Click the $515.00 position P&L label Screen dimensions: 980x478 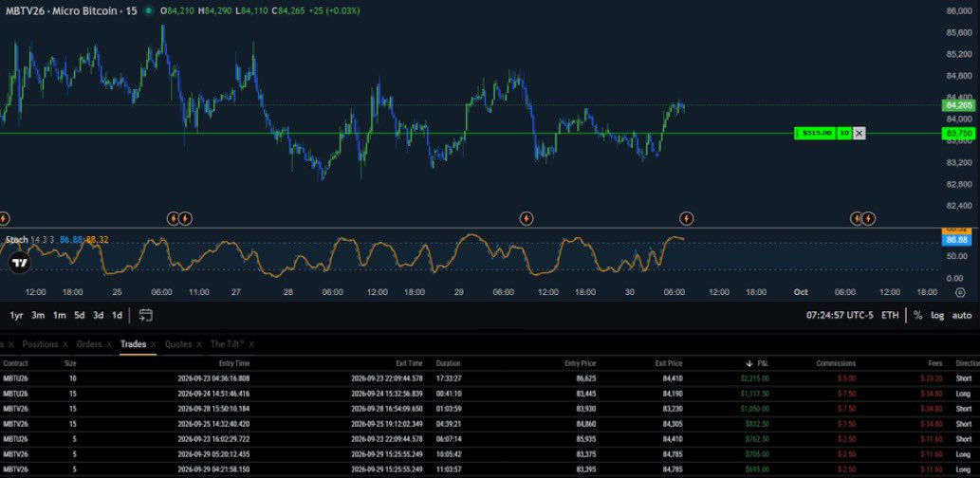(817, 133)
